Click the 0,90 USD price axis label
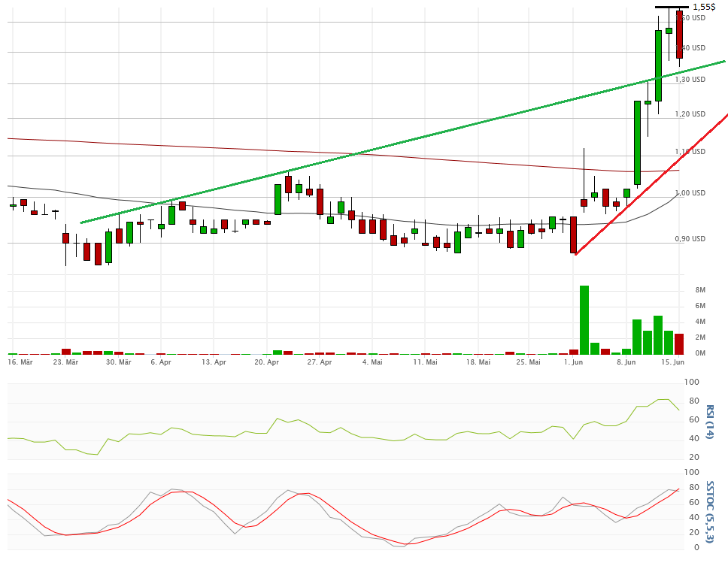The height and width of the screenshot is (575, 728). point(690,239)
